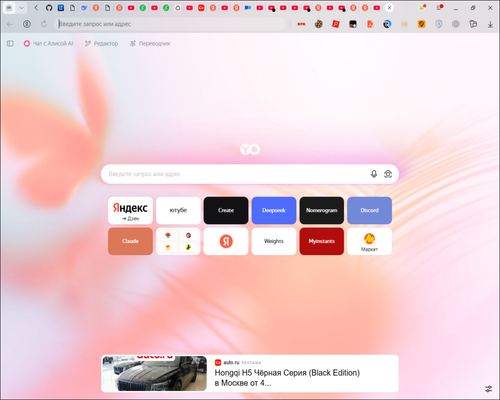Open the black Create tile

[226, 210]
